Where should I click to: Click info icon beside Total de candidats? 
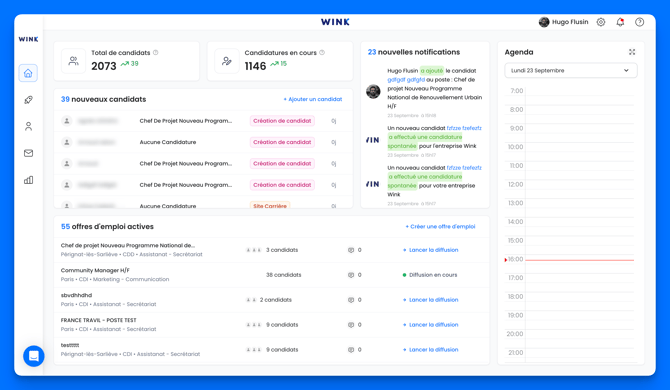click(156, 53)
